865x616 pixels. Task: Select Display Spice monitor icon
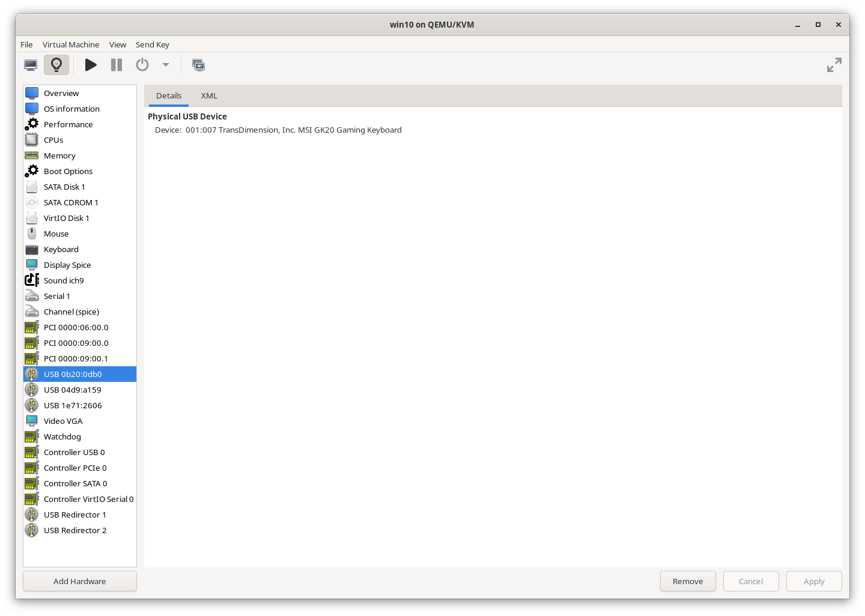(x=32, y=265)
